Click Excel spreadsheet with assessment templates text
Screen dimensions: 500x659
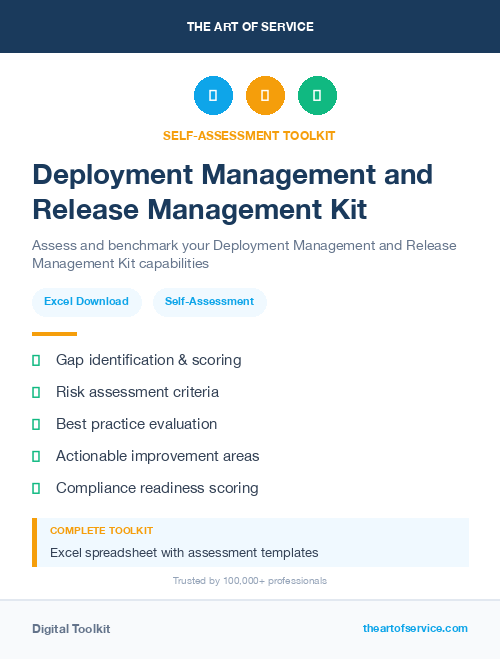click(x=184, y=553)
